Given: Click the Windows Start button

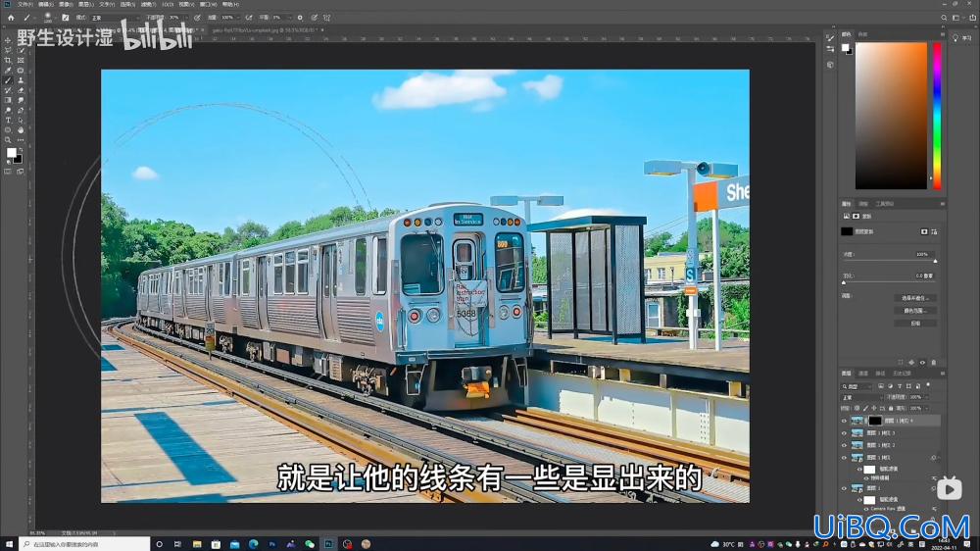Looking at the screenshot, I should tap(9, 544).
